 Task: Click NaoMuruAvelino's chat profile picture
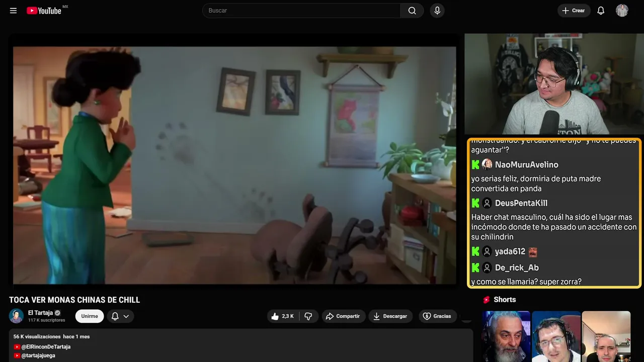(x=487, y=164)
